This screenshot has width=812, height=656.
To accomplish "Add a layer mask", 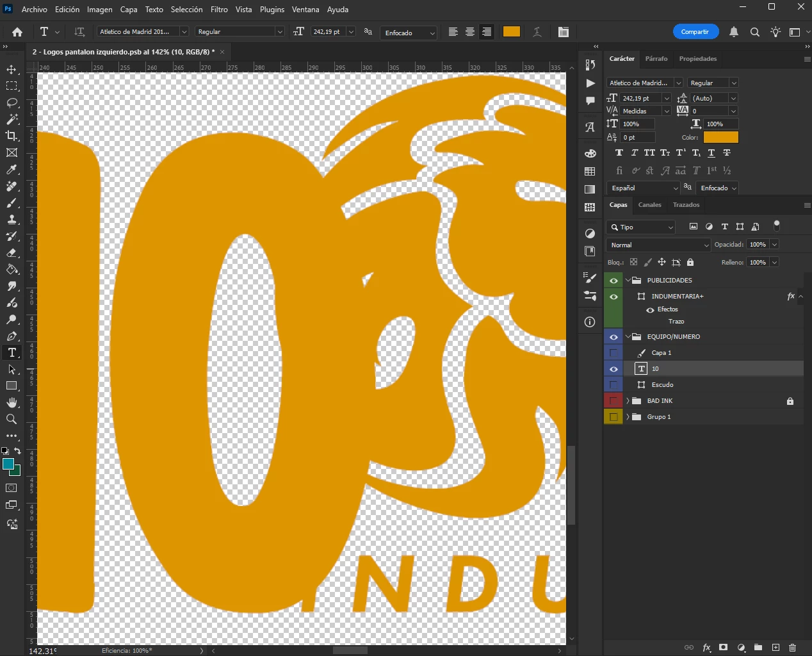I will [724, 648].
